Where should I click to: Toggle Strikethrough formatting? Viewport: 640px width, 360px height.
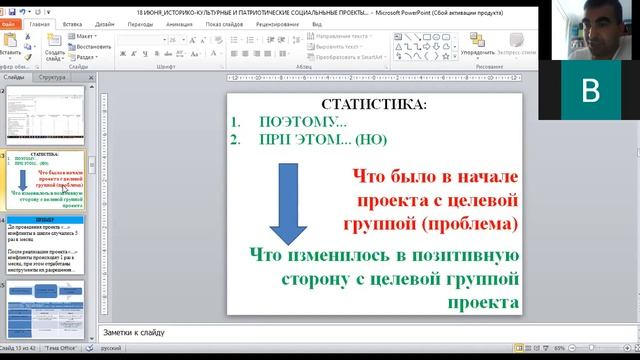click(168, 53)
